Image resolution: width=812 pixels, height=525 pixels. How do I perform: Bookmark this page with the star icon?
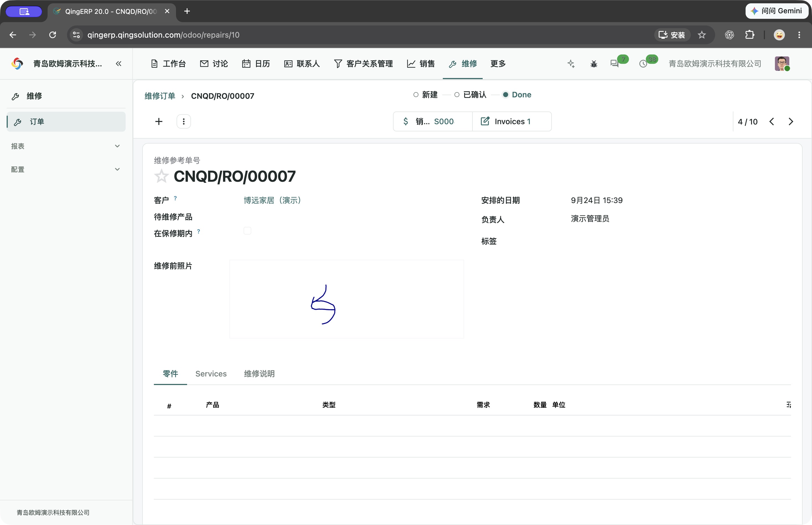click(702, 35)
